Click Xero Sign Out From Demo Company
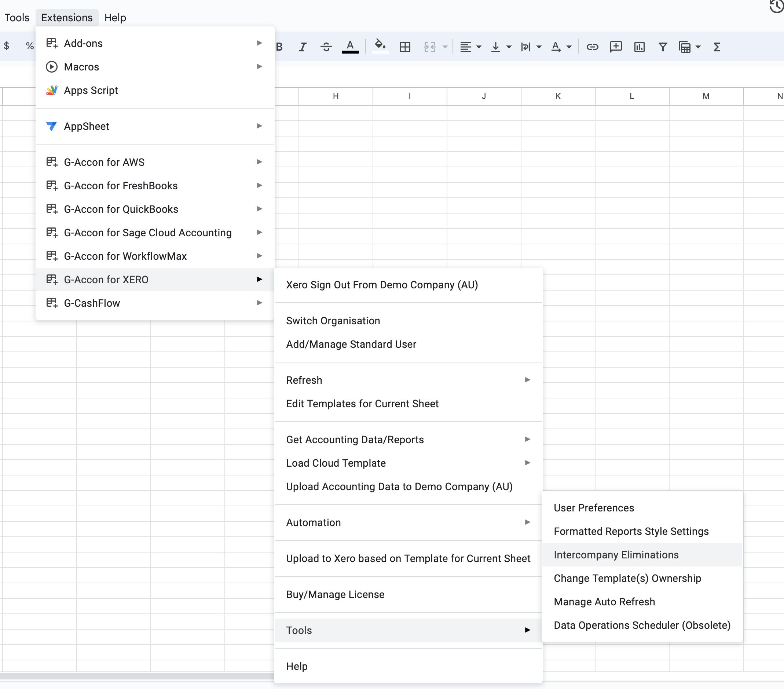Image resolution: width=784 pixels, height=689 pixels. tap(408, 284)
